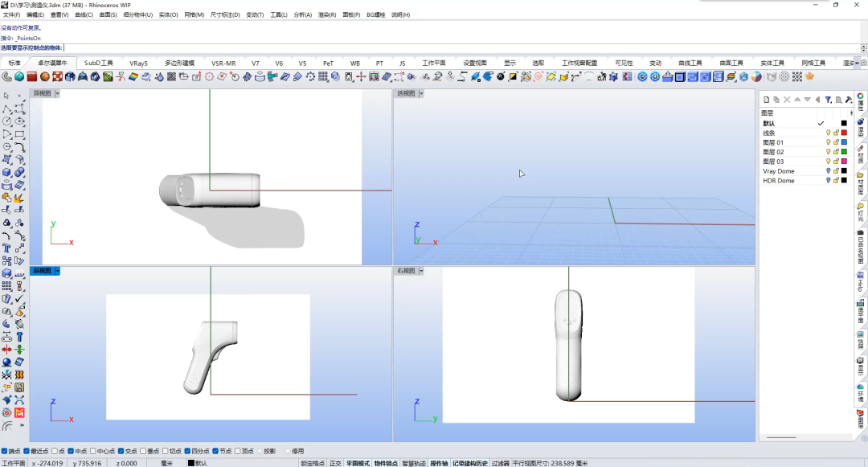Toggle the 端点 osnap checkbox
The width and height of the screenshot is (868, 467).
tap(5, 452)
